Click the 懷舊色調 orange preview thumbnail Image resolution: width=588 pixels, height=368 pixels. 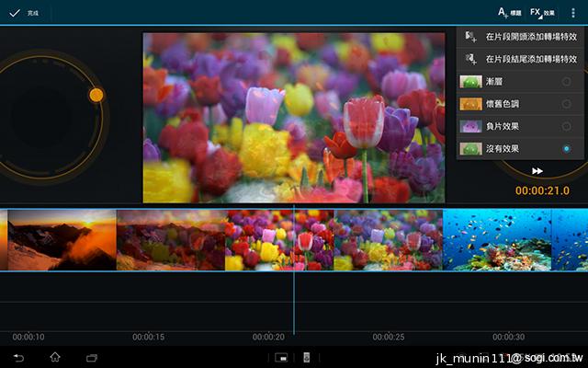click(x=470, y=104)
